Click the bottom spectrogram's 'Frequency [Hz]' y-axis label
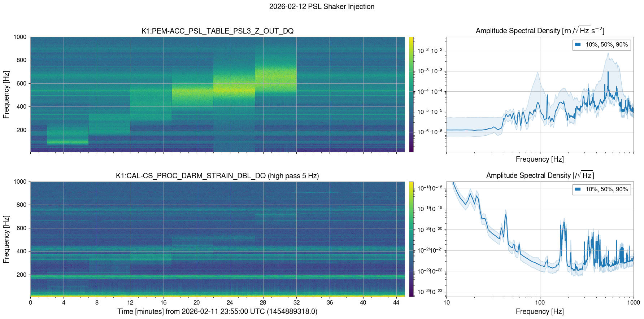The image size is (644, 319). pyautogui.click(x=6, y=239)
